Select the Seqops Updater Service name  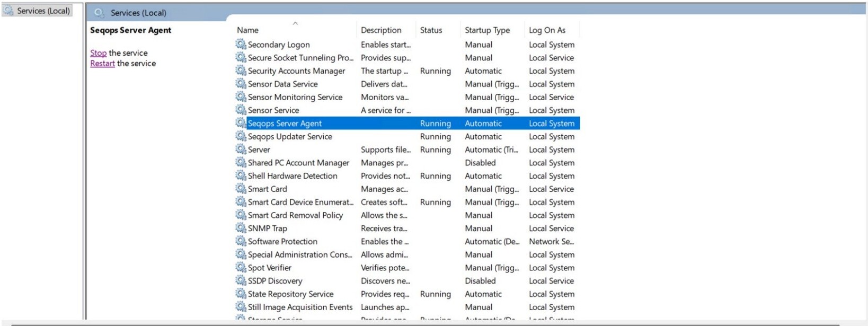290,137
